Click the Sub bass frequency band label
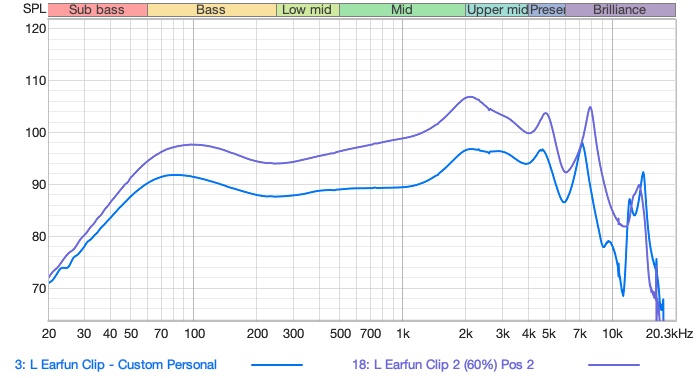The width and height of the screenshot is (700, 379). (97, 10)
